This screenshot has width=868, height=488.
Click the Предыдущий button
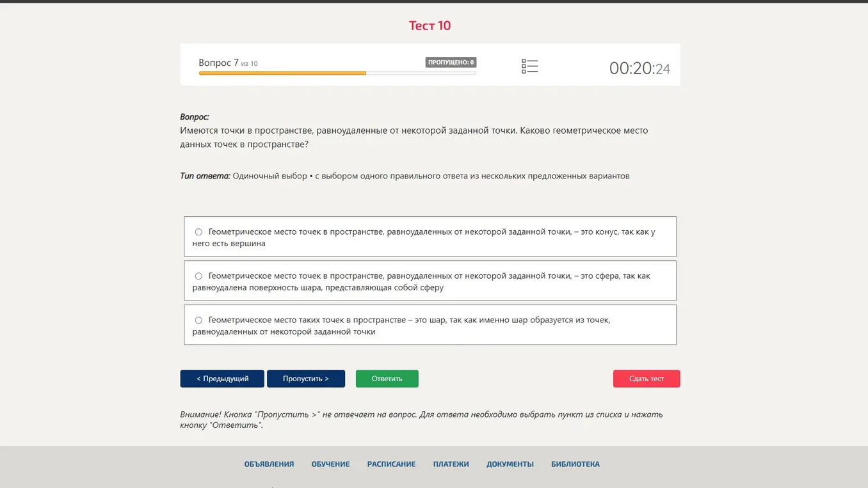[222, 379]
